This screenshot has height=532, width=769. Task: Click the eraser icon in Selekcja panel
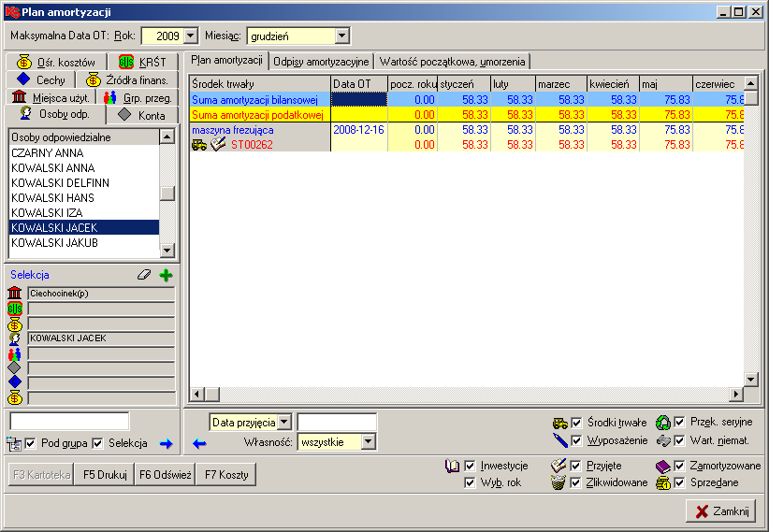tap(143, 276)
